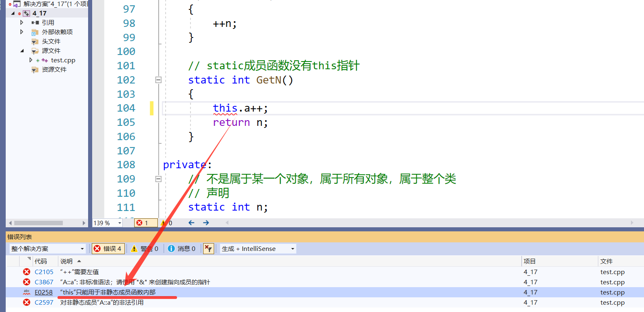Sort by the 文件 column header

pos(606,261)
